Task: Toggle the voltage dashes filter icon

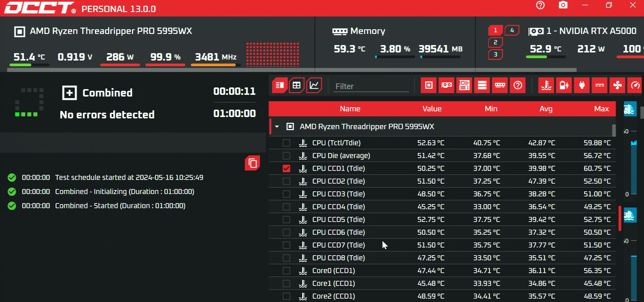Action: (x=600, y=85)
